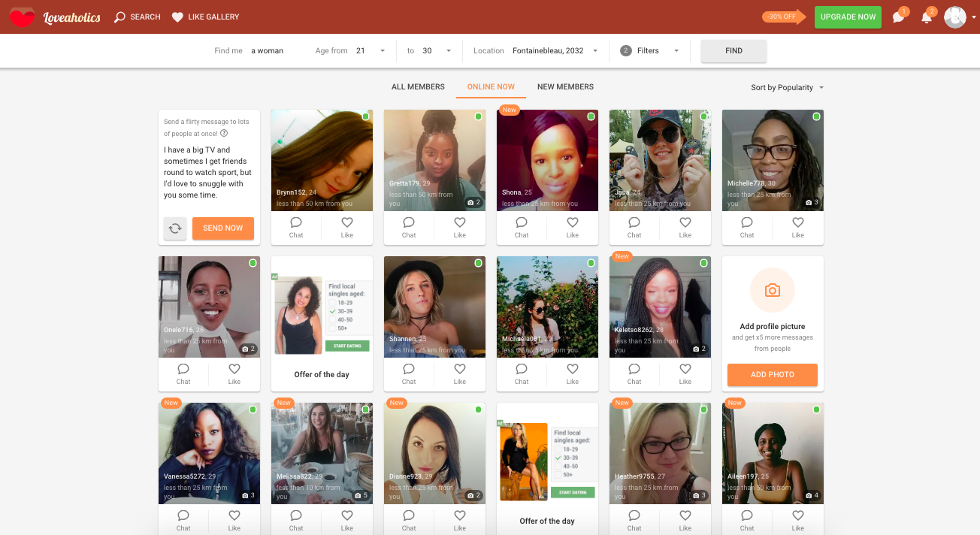Viewport: 980px width, 535px height.
Task: Click the Upgrade Now button
Action: [848, 17]
